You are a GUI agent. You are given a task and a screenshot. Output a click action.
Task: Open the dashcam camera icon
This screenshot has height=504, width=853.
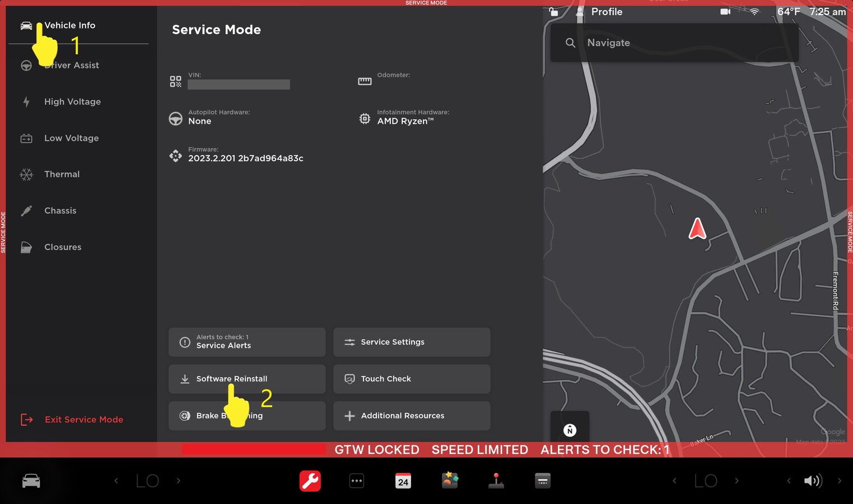(x=725, y=12)
